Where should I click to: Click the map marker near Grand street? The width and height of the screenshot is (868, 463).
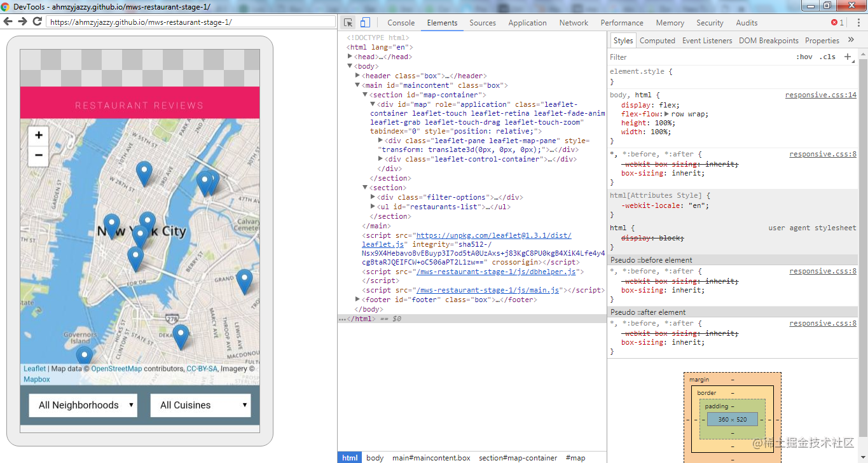tap(244, 282)
